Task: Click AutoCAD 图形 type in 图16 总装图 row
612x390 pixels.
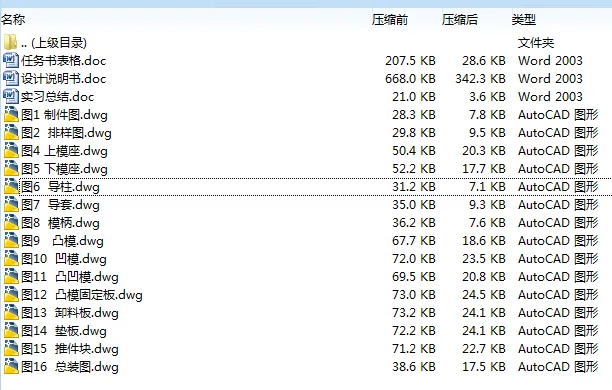Action: click(x=558, y=367)
